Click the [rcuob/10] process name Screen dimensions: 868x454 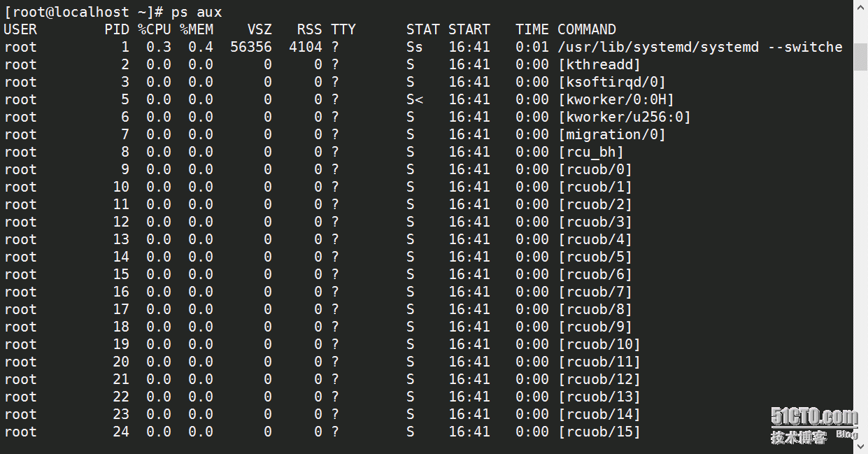(x=599, y=344)
